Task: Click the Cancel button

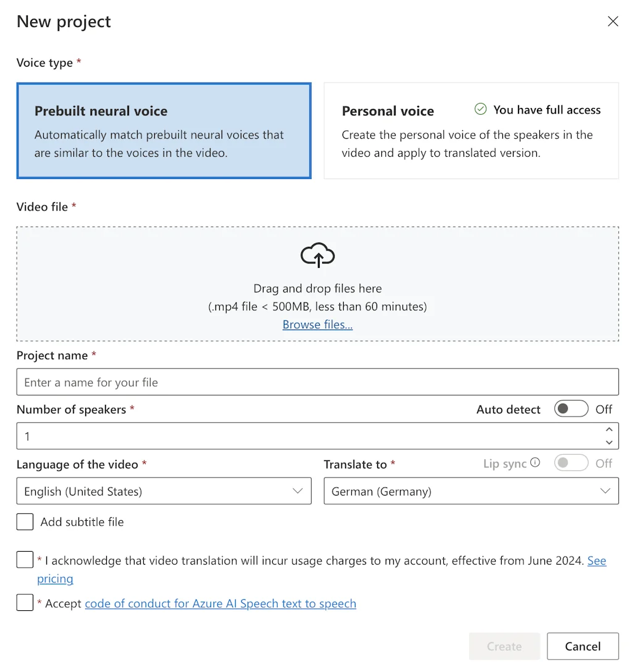Action: 583,646
